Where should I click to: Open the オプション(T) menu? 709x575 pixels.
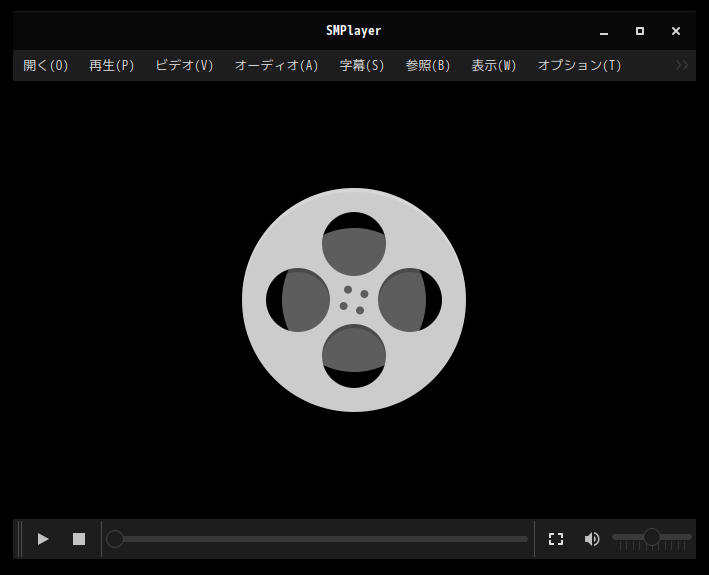(x=579, y=66)
